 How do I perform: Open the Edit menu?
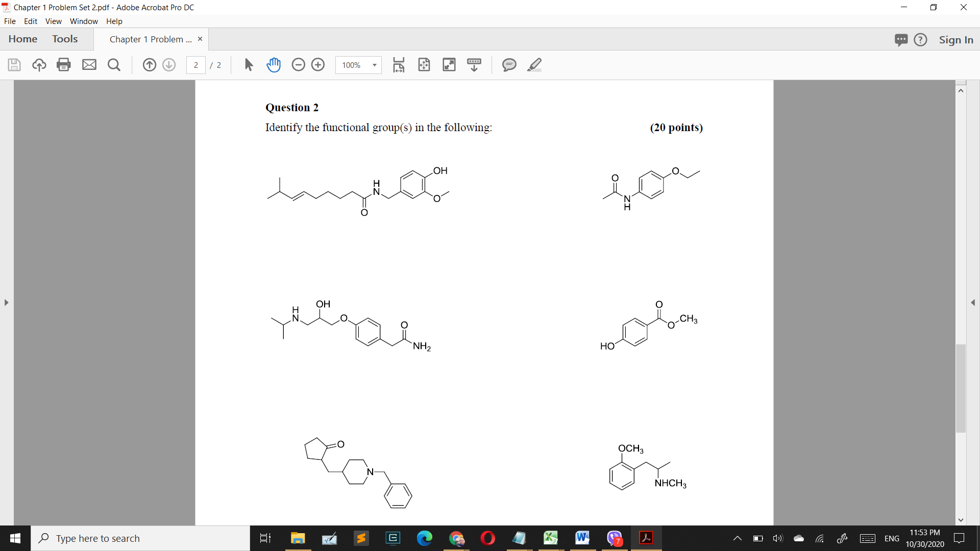pyautogui.click(x=31, y=21)
